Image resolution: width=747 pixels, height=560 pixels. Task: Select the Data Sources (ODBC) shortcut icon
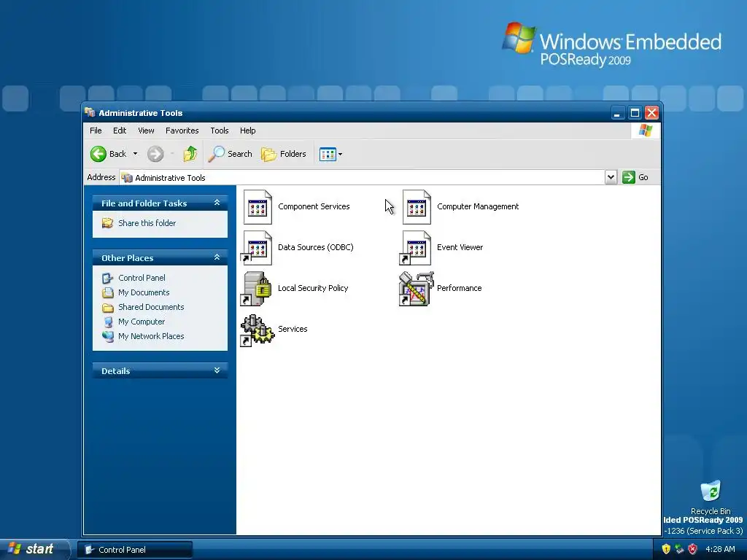[x=256, y=248]
